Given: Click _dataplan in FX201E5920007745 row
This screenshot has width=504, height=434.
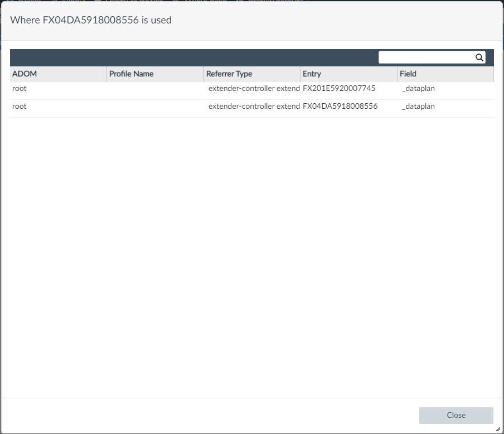Looking at the screenshot, I should [418, 89].
